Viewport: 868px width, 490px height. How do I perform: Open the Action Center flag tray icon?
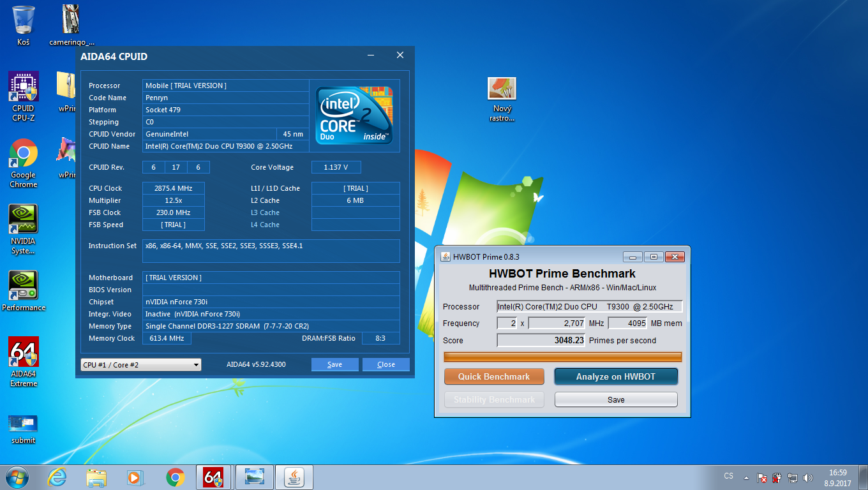coord(761,477)
